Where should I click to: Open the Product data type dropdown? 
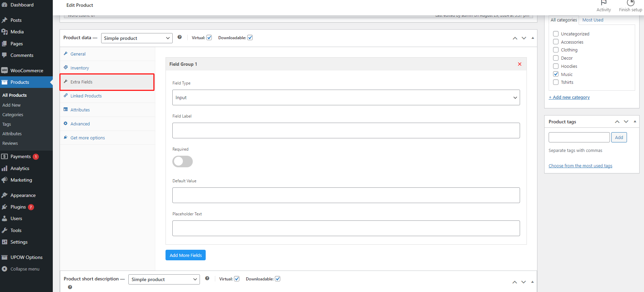pyautogui.click(x=137, y=38)
